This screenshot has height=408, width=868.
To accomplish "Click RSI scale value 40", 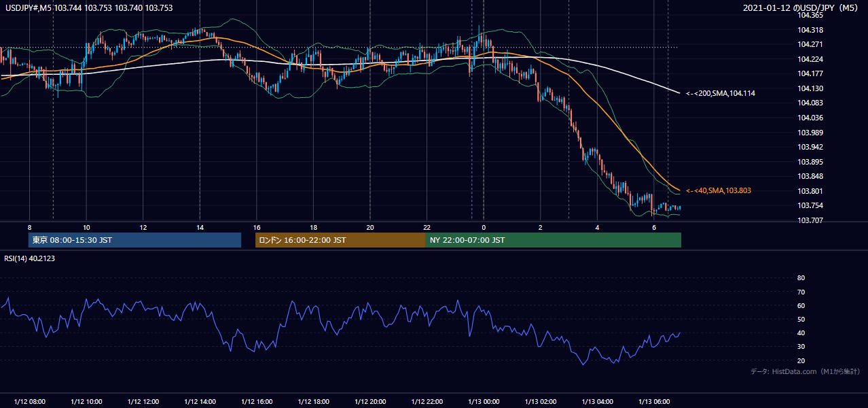I will 801,333.
